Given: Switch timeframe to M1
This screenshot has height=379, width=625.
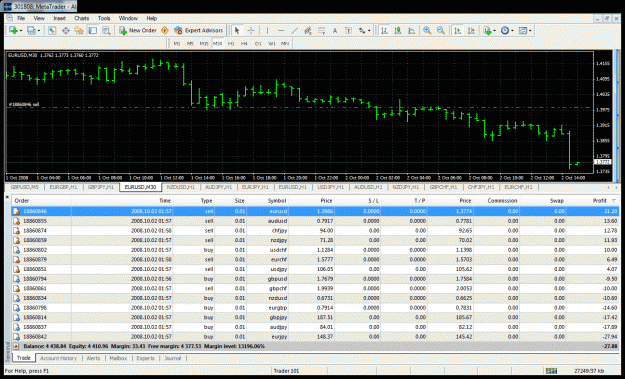Looking at the screenshot, I should (177, 43).
